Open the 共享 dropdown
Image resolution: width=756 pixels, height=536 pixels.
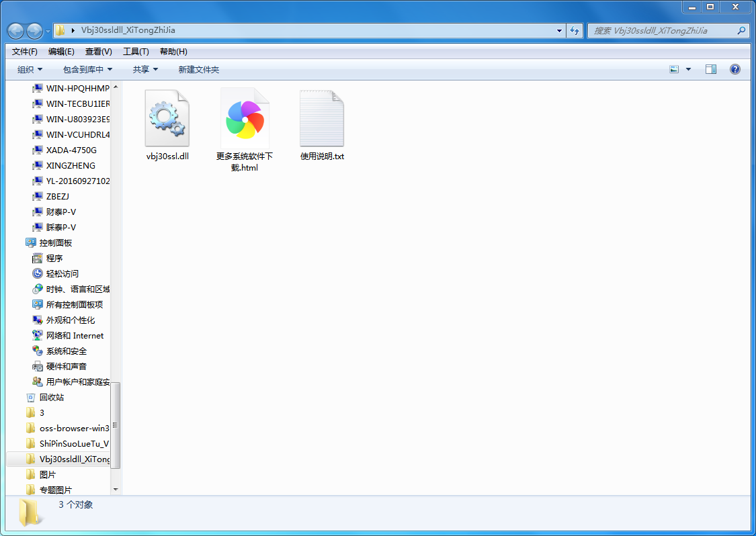(x=145, y=69)
